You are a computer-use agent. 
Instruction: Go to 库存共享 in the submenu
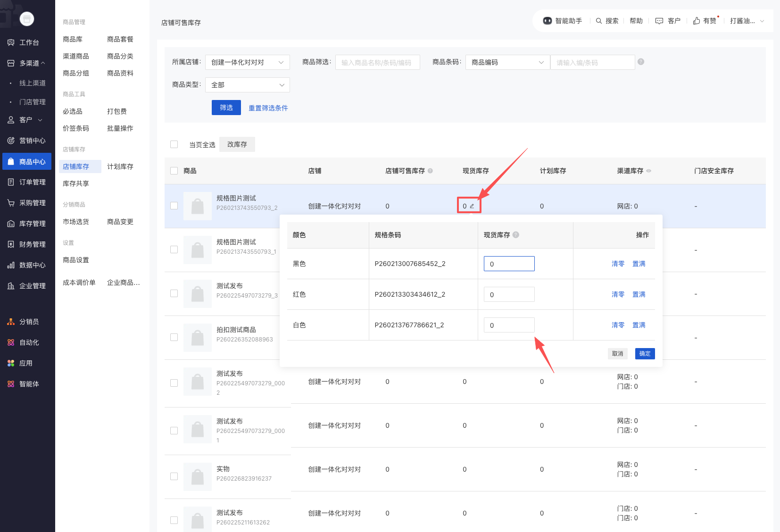point(76,183)
